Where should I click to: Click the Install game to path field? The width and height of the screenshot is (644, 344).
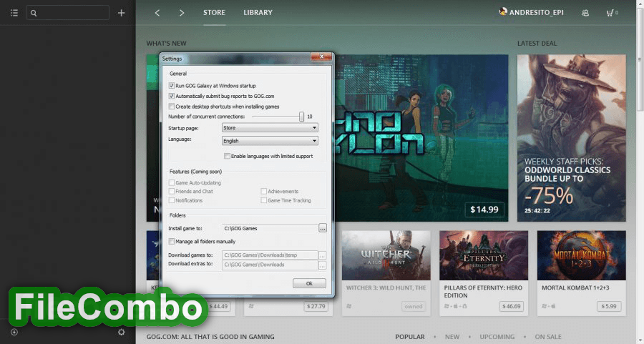[x=270, y=228]
